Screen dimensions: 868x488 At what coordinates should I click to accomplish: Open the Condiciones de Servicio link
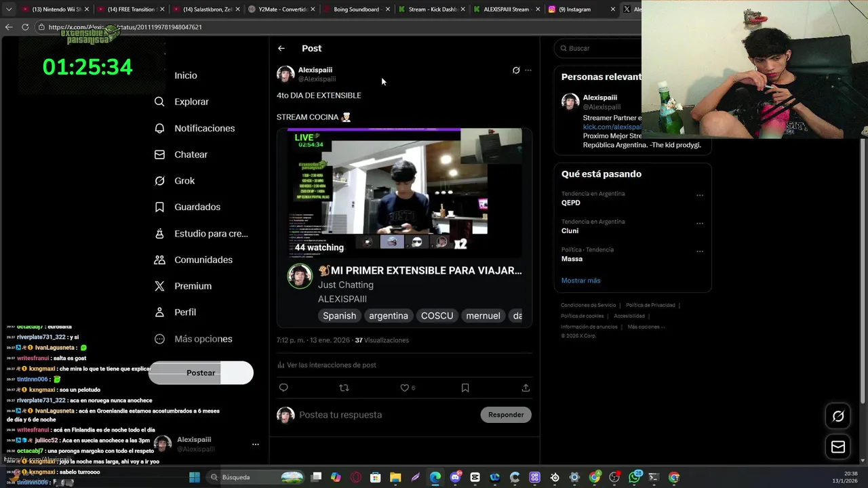pyautogui.click(x=588, y=305)
